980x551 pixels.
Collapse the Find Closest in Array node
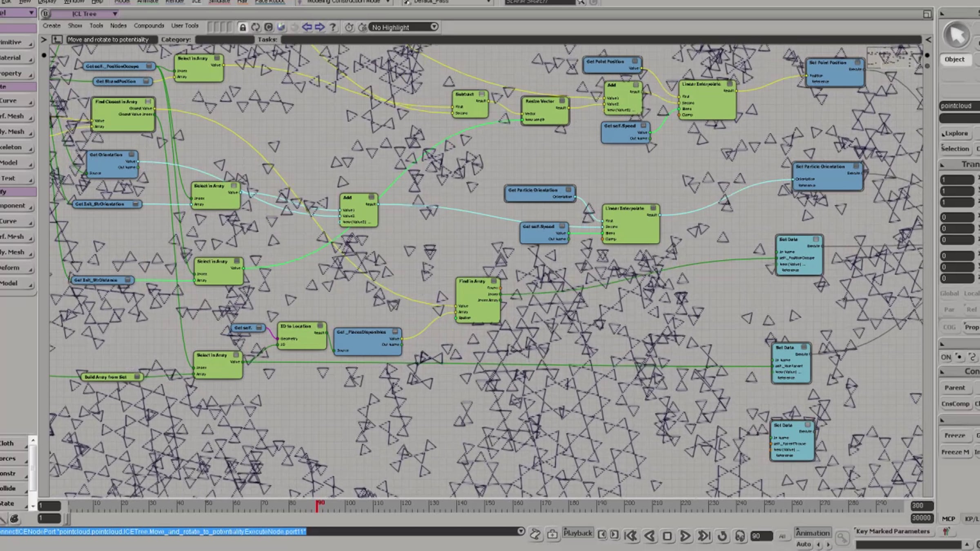(x=148, y=101)
